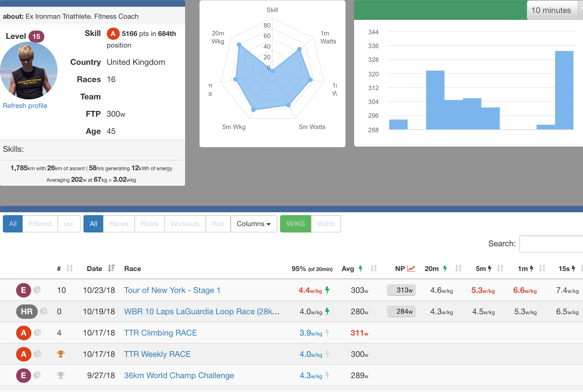Enable the W/KG display toggle
This screenshot has width=583, height=392.
point(295,224)
